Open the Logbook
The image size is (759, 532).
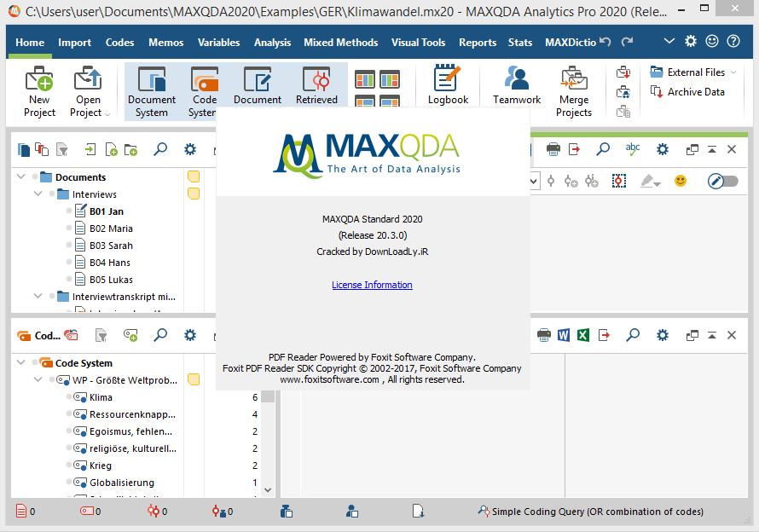(448, 85)
